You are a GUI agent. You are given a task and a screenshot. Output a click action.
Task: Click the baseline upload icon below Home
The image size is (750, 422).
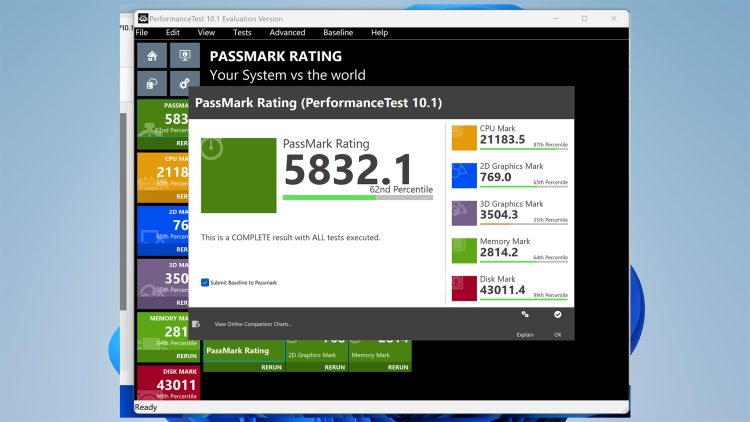pyautogui.click(x=152, y=84)
